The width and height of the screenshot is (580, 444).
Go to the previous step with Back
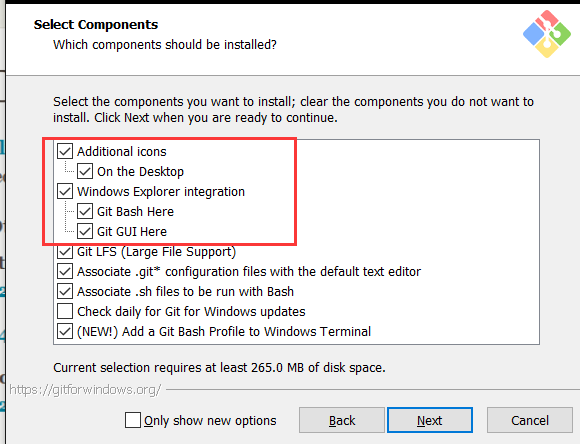(x=342, y=420)
